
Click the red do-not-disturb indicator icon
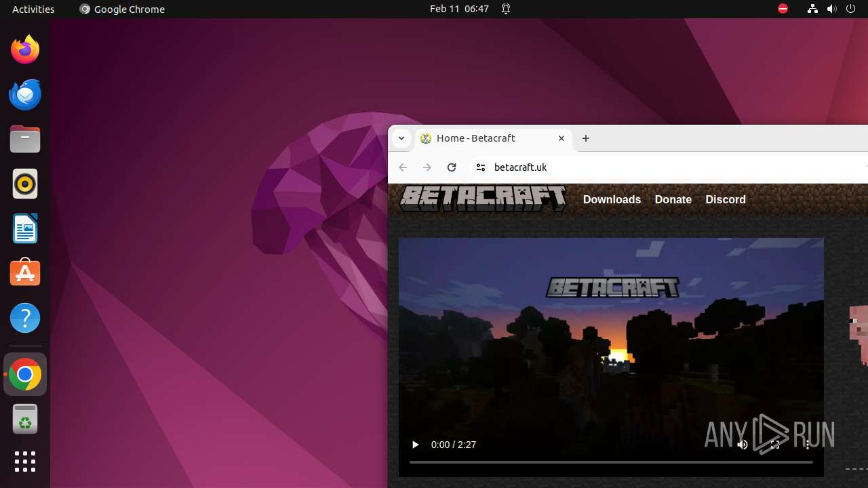point(783,9)
